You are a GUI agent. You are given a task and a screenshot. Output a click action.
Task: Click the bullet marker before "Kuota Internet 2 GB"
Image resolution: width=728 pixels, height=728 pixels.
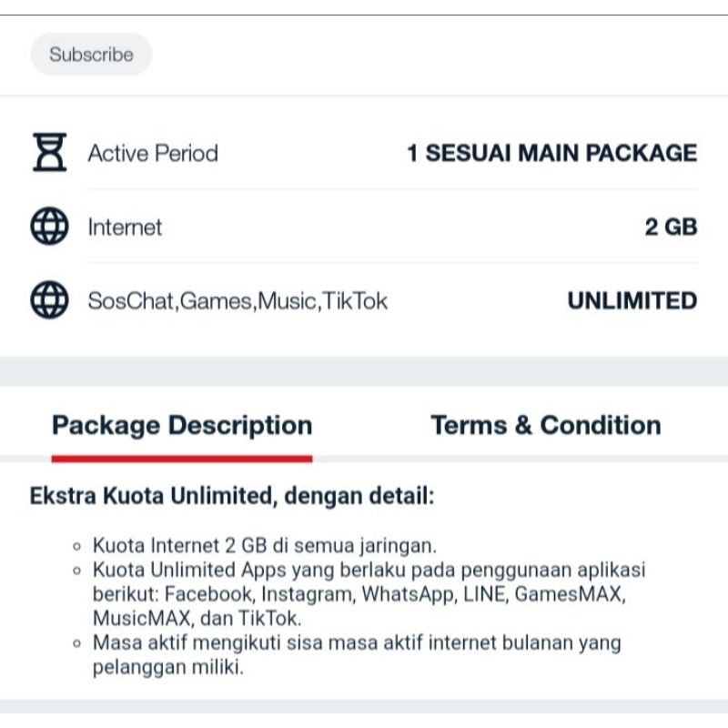tap(76, 547)
